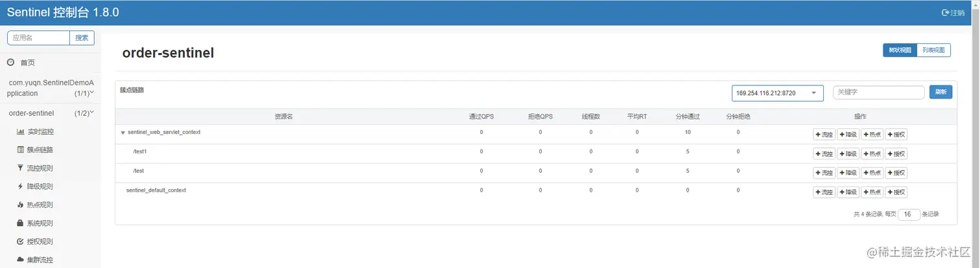Image resolution: width=980 pixels, height=268 pixels.
Task: Add 流控 rule for sentinel_default_context
Action: click(824, 192)
